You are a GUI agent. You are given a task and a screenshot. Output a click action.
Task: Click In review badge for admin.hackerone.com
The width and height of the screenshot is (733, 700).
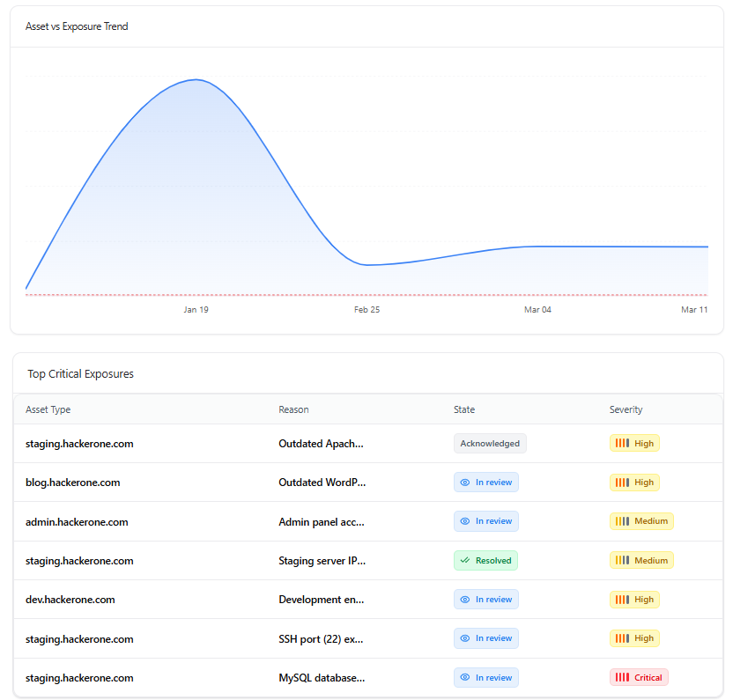click(x=486, y=521)
